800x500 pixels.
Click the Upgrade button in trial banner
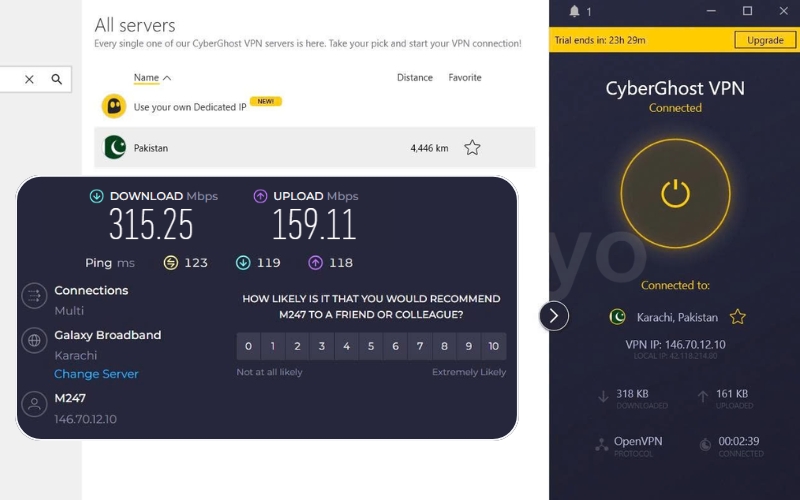[x=765, y=40]
